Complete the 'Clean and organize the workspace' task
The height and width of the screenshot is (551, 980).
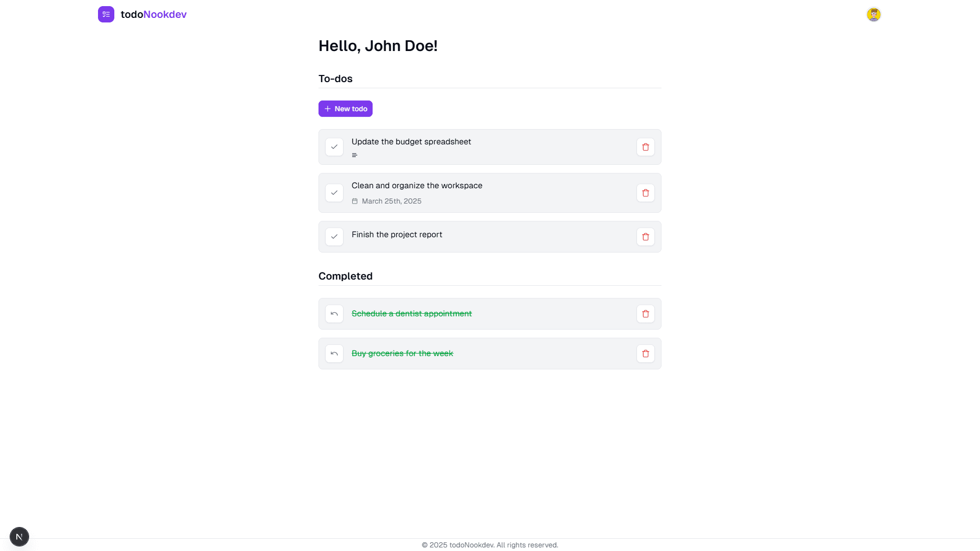[334, 193]
